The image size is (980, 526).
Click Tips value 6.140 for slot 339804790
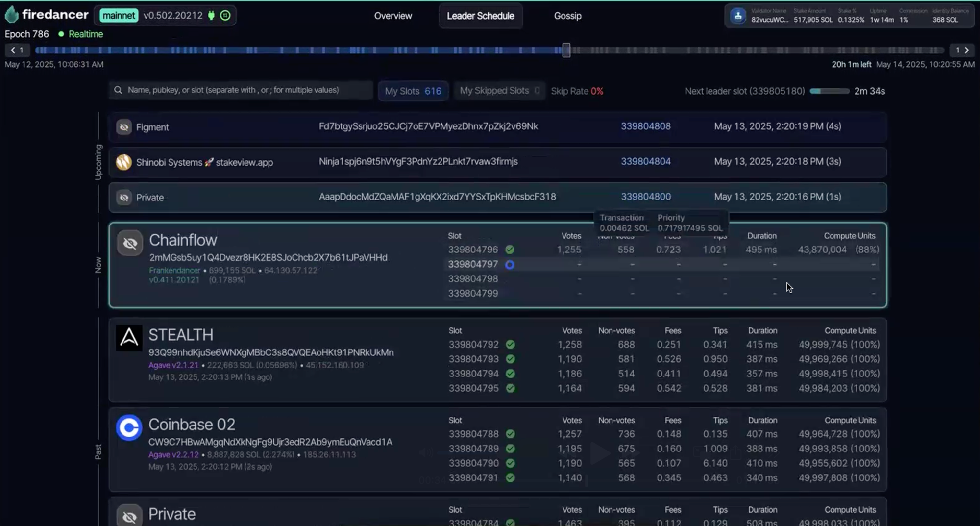(715, 463)
